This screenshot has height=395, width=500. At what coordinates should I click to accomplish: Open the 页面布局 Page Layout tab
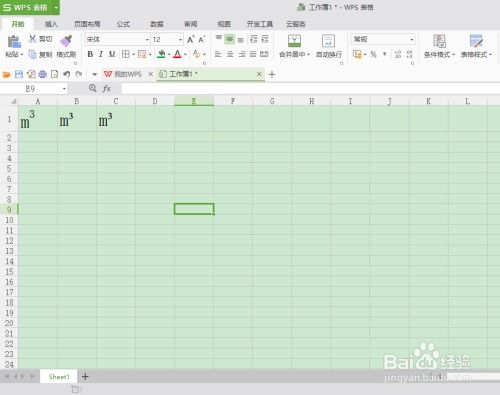coord(87,24)
